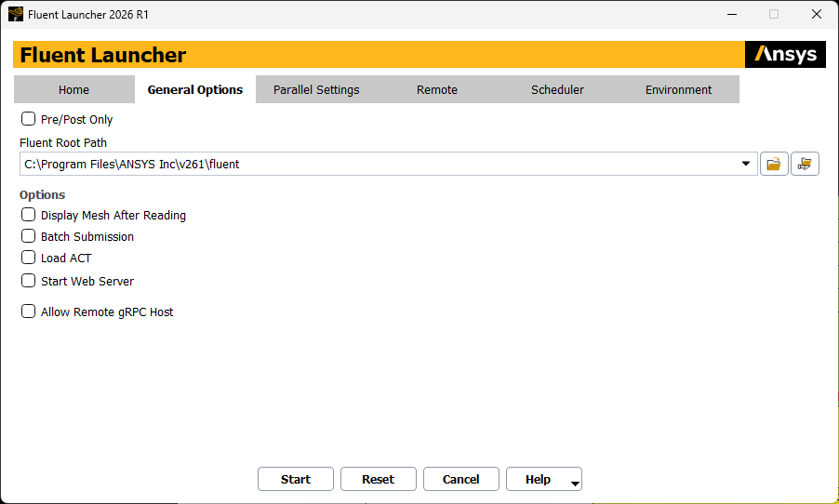Minimize the Fluent Launcher window
The image size is (839, 504).
tap(732, 15)
